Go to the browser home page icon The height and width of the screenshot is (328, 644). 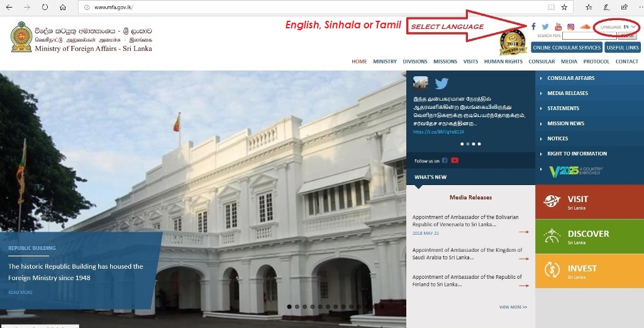click(62, 8)
